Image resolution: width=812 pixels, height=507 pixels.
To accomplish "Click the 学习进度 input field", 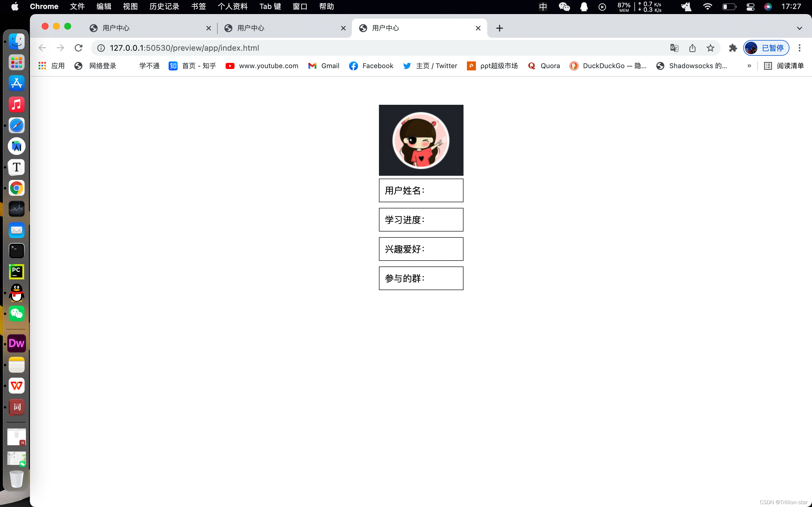I will (x=421, y=220).
